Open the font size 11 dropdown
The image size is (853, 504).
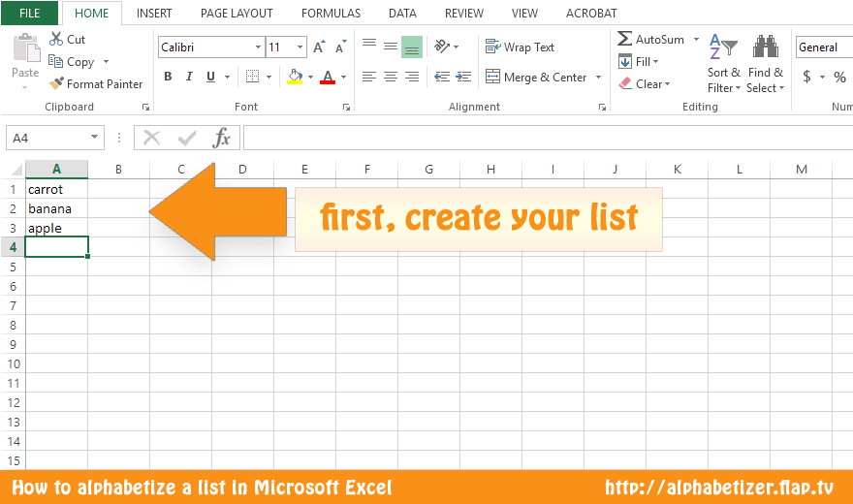300,47
